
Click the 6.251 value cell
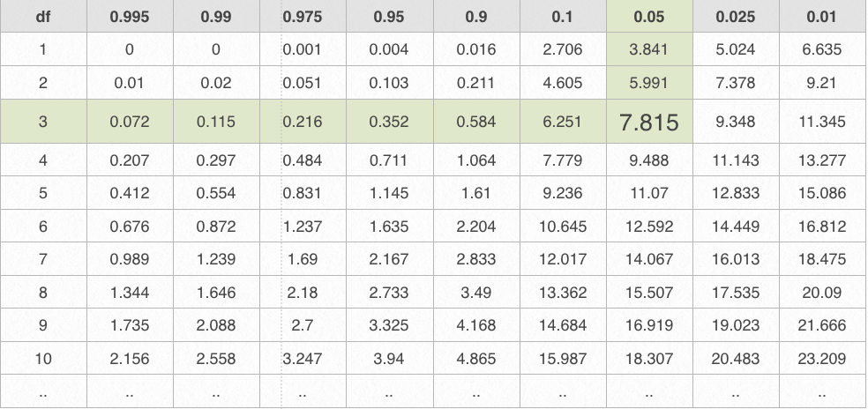[563, 123]
